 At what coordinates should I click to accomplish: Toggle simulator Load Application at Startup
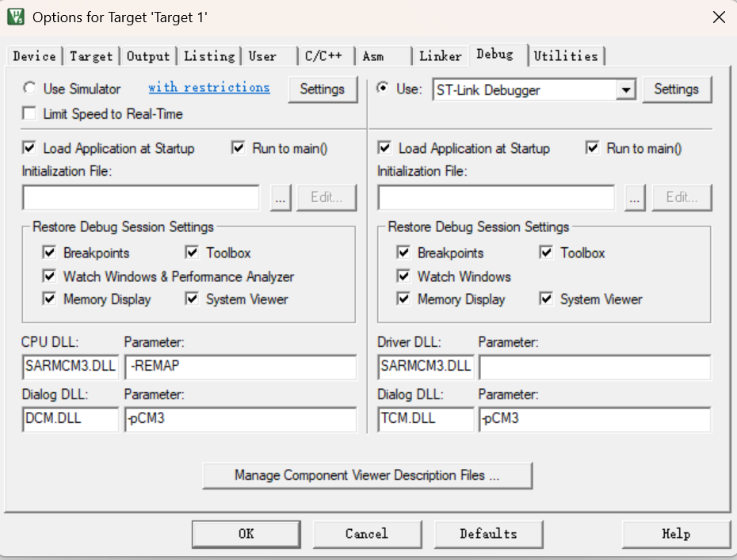tap(29, 148)
